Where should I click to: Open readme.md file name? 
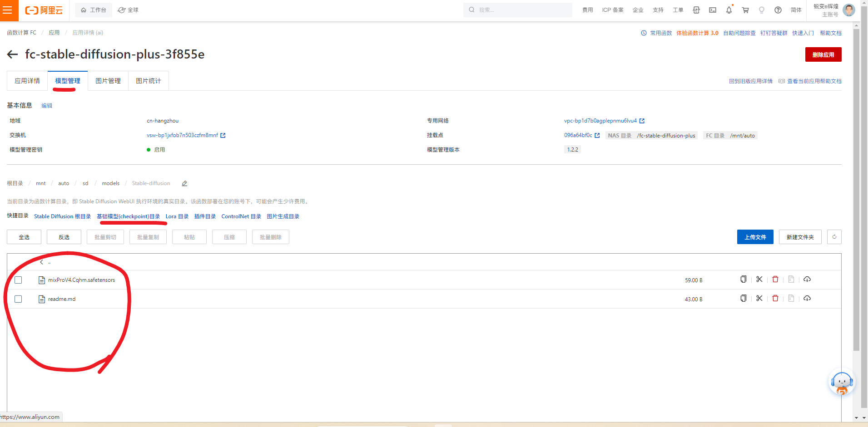pyautogui.click(x=62, y=299)
